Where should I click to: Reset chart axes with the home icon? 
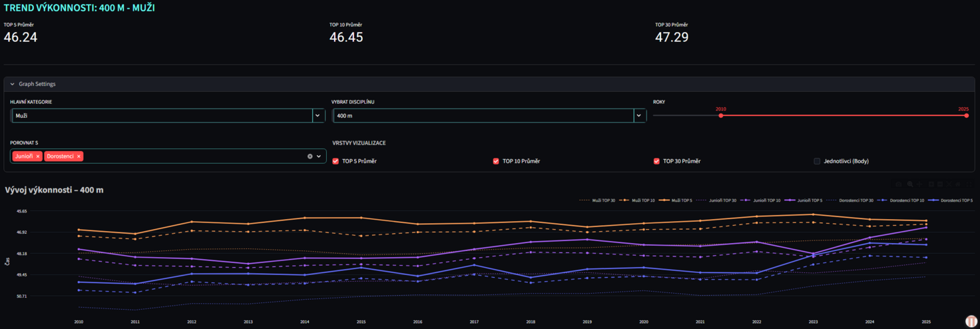959,184
